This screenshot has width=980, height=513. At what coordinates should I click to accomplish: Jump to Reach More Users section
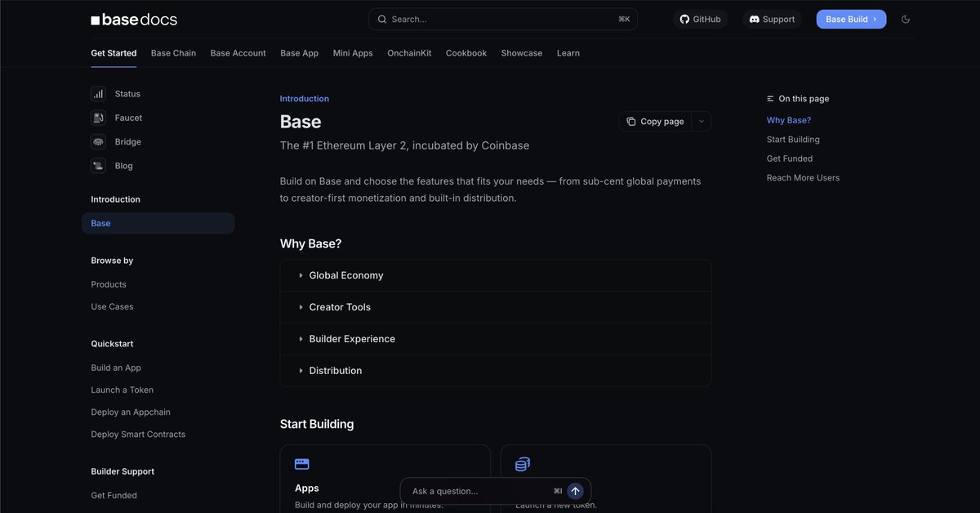803,177
